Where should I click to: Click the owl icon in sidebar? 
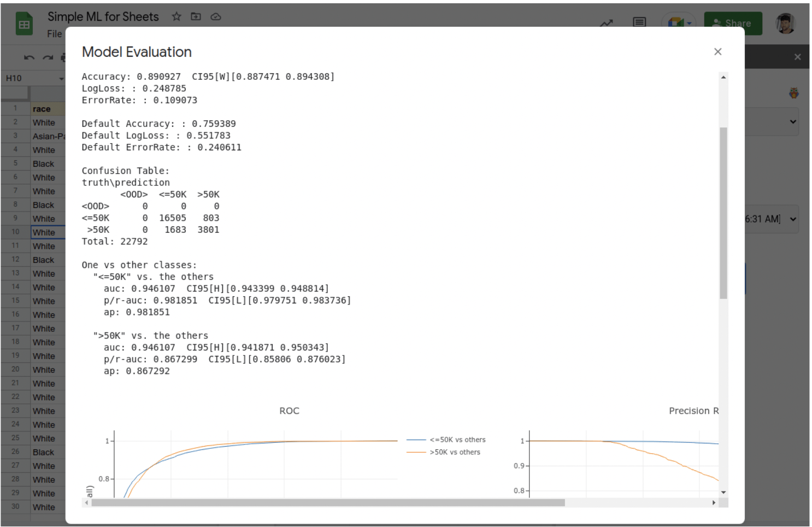[x=793, y=93]
